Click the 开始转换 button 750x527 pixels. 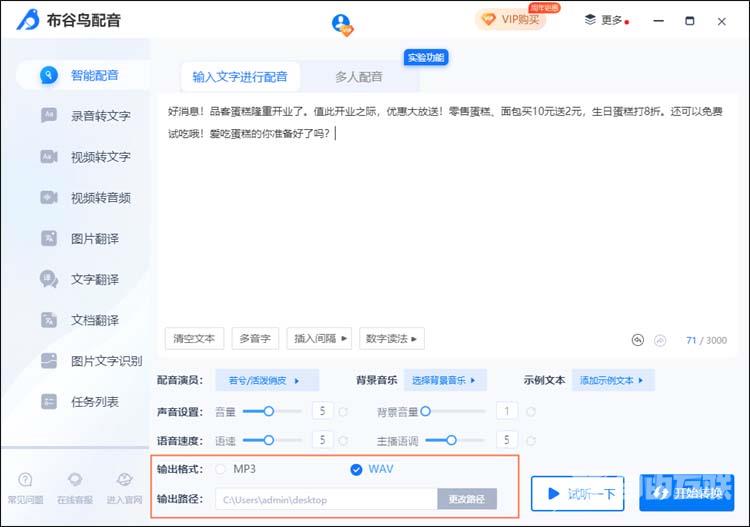coord(686,493)
